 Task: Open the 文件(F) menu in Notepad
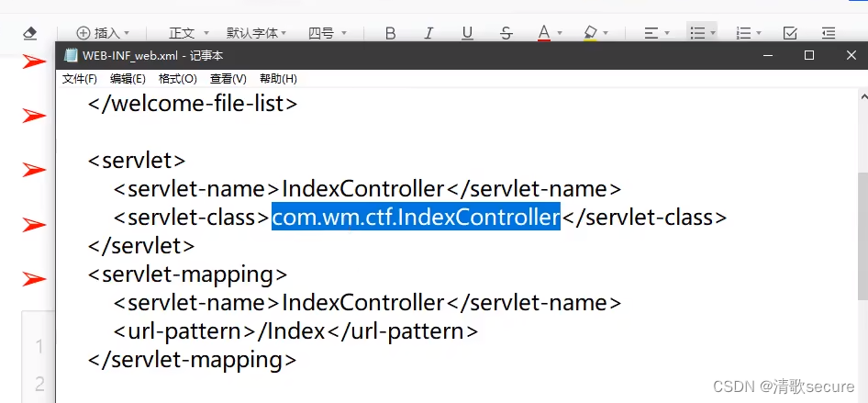click(x=80, y=79)
